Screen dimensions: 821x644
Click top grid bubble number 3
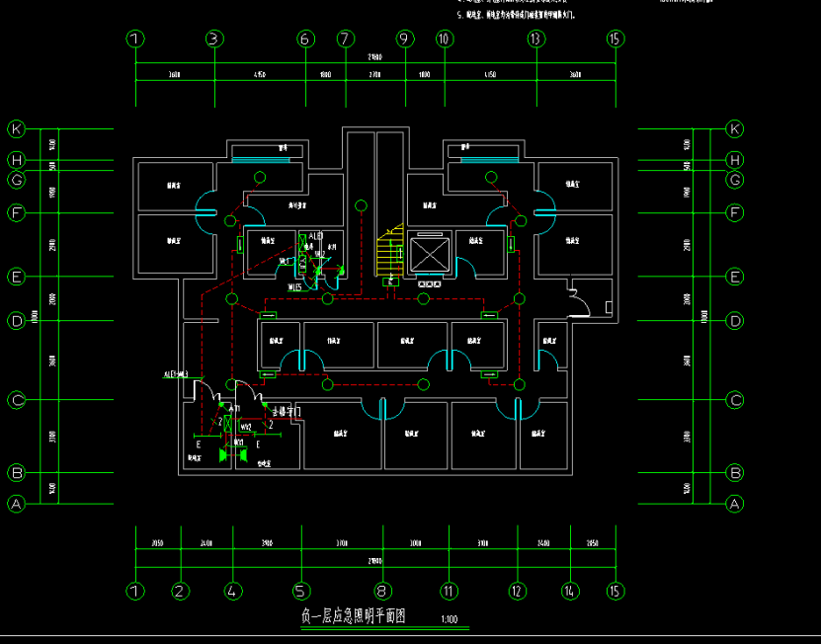[x=214, y=40]
